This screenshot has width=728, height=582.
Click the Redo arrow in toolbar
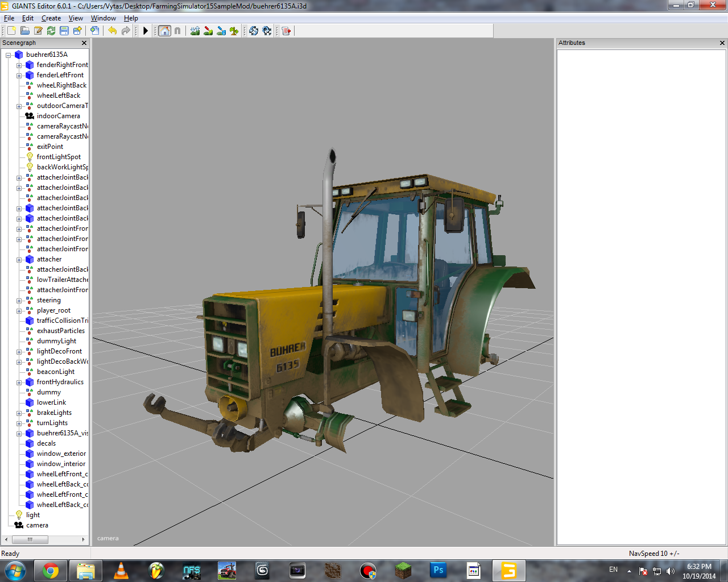pyautogui.click(x=126, y=31)
